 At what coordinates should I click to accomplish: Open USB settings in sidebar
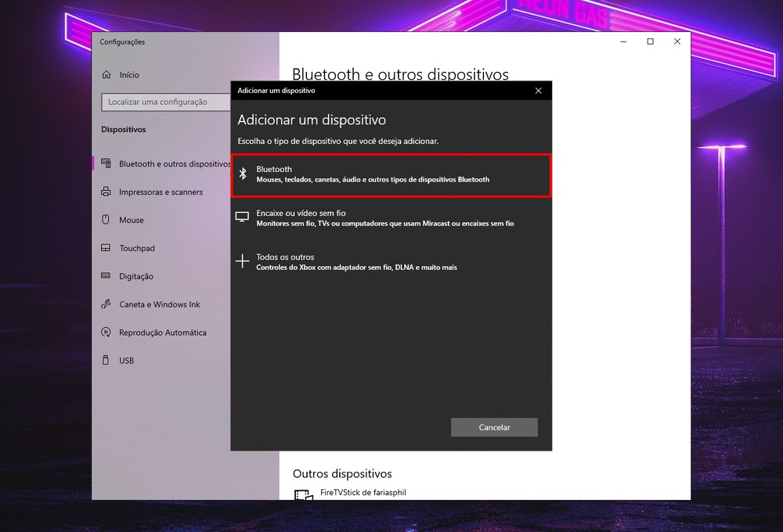(127, 361)
